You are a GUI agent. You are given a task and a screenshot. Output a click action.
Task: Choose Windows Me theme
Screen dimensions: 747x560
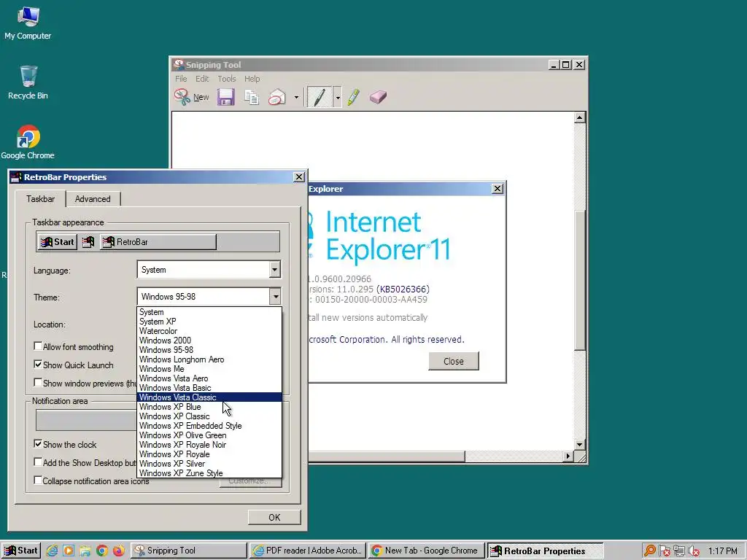209,369
